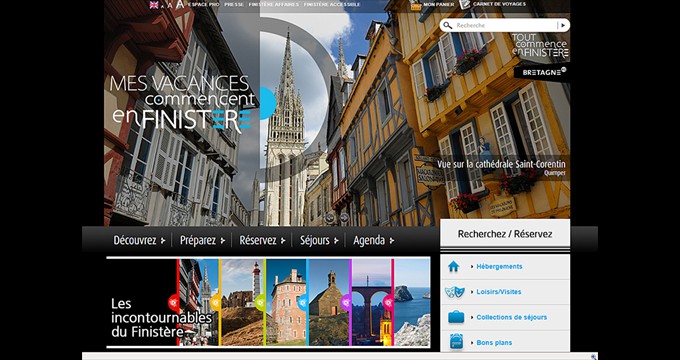
Task: Click the house icon for Hébergements
Action: [454, 266]
